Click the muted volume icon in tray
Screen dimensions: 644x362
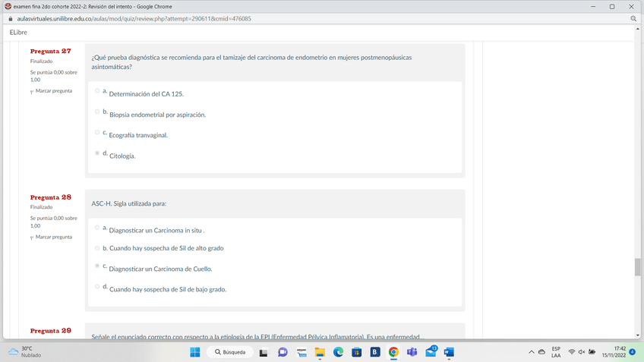coord(582,351)
